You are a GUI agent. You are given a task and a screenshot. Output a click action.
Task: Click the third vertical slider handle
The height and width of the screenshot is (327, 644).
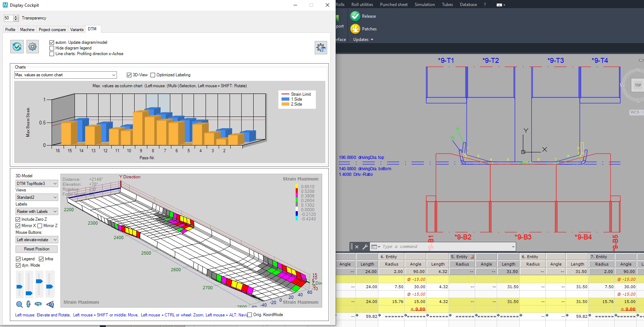pos(39,281)
